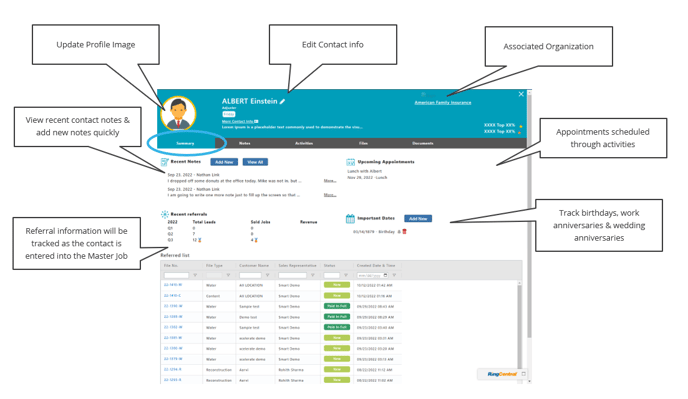Open the date picker in Created Date filter
The height and width of the screenshot is (399, 688).
(x=385, y=275)
